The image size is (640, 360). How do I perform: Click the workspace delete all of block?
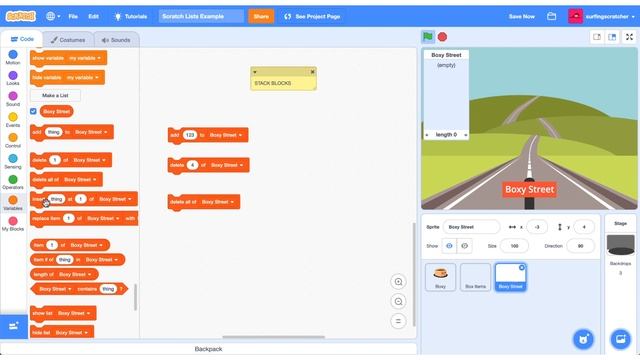pyautogui.click(x=204, y=202)
